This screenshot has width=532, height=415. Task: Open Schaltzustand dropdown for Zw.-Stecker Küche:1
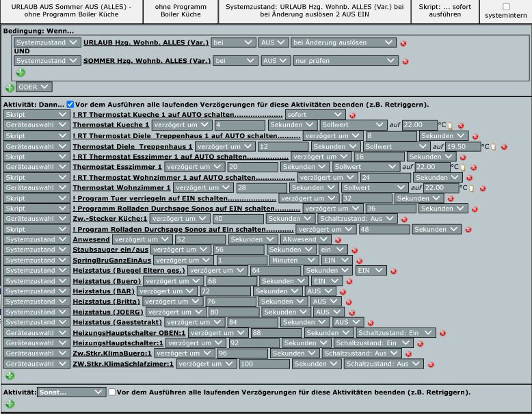357,219
